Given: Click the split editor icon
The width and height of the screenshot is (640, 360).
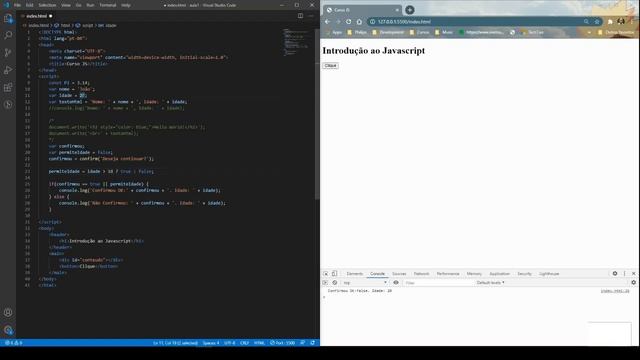Looking at the screenshot, I should (300, 16).
